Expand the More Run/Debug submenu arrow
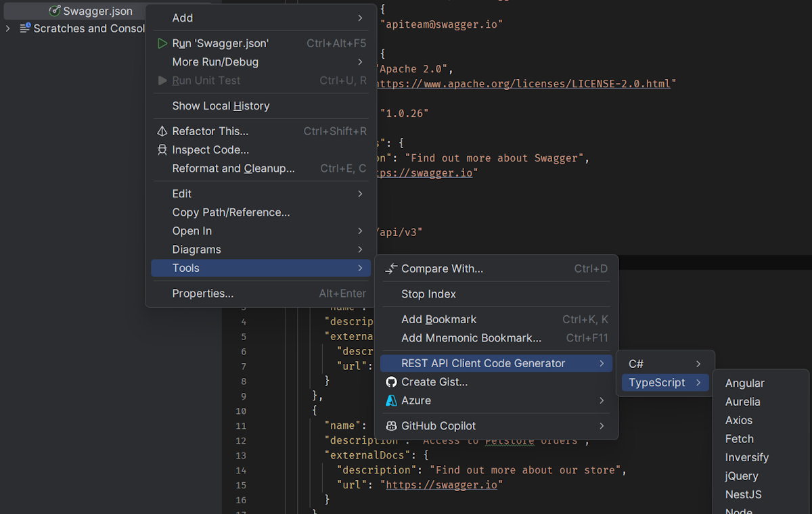 pyautogui.click(x=360, y=62)
